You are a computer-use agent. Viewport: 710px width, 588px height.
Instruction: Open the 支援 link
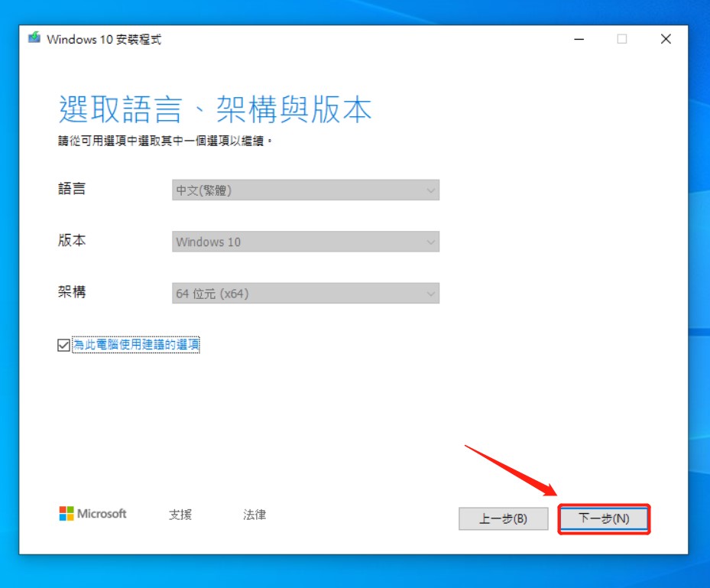point(180,515)
